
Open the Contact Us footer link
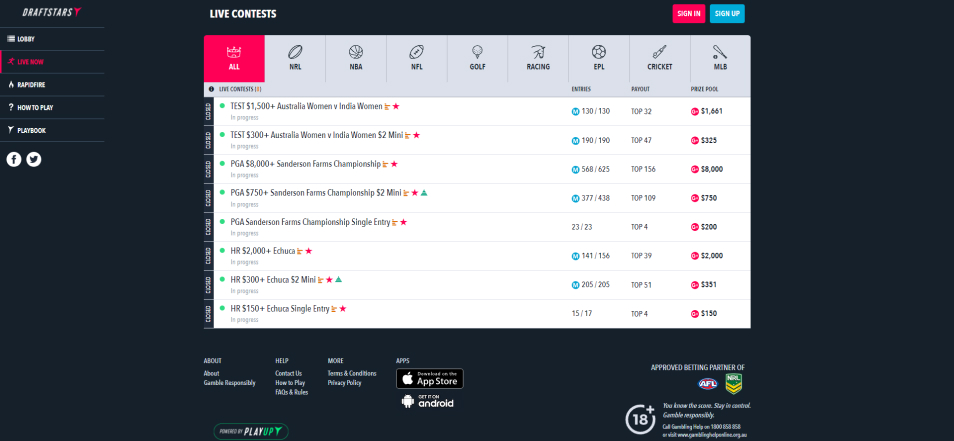point(288,373)
